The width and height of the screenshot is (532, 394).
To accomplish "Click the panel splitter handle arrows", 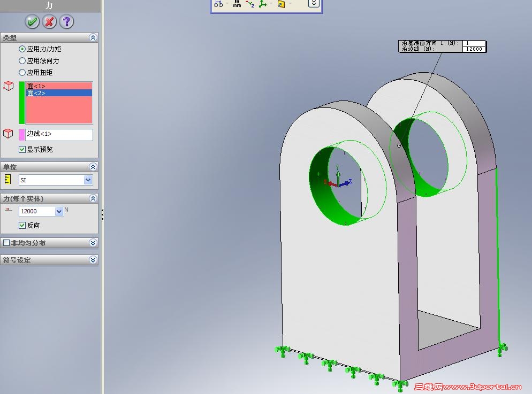I will click(x=102, y=215).
